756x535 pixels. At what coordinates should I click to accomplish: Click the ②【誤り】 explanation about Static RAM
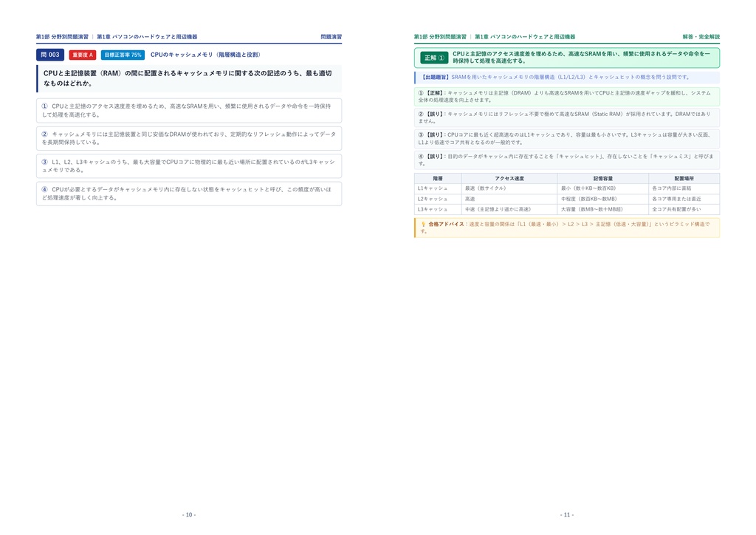[567, 117]
